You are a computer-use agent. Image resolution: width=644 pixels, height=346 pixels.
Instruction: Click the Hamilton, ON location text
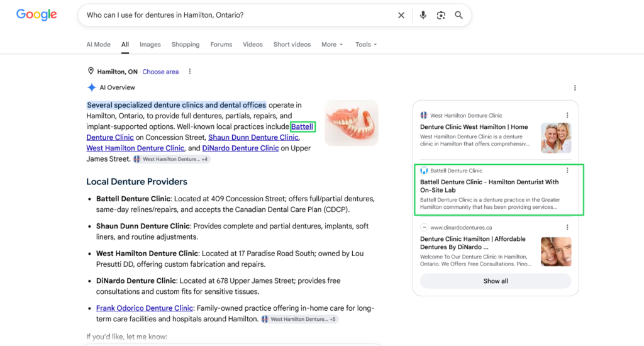[118, 72]
